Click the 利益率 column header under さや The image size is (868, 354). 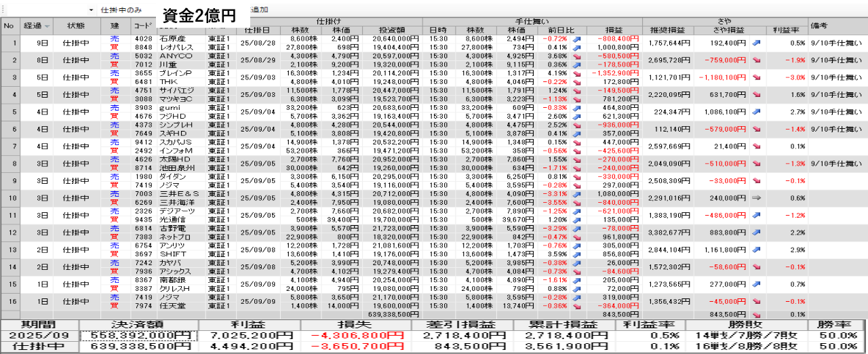(786, 31)
